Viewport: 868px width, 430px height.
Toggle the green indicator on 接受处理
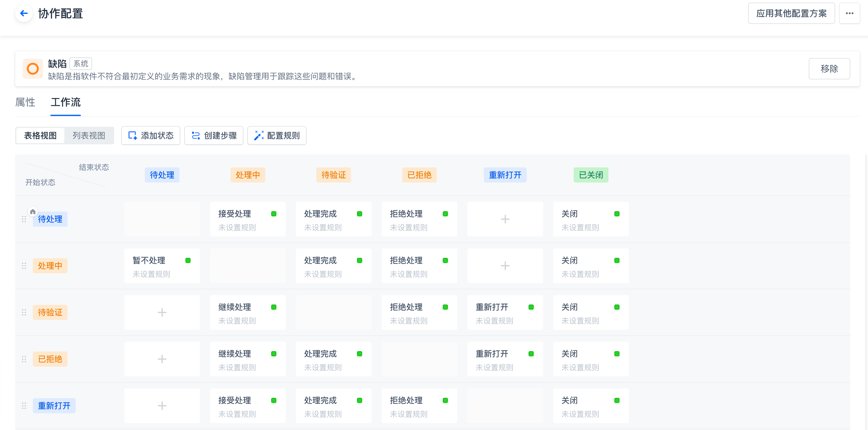click(274, 213)
